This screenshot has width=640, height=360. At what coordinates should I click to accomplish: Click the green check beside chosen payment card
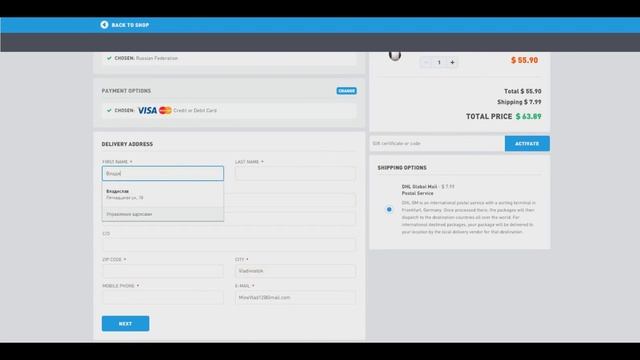coord(109,110)
